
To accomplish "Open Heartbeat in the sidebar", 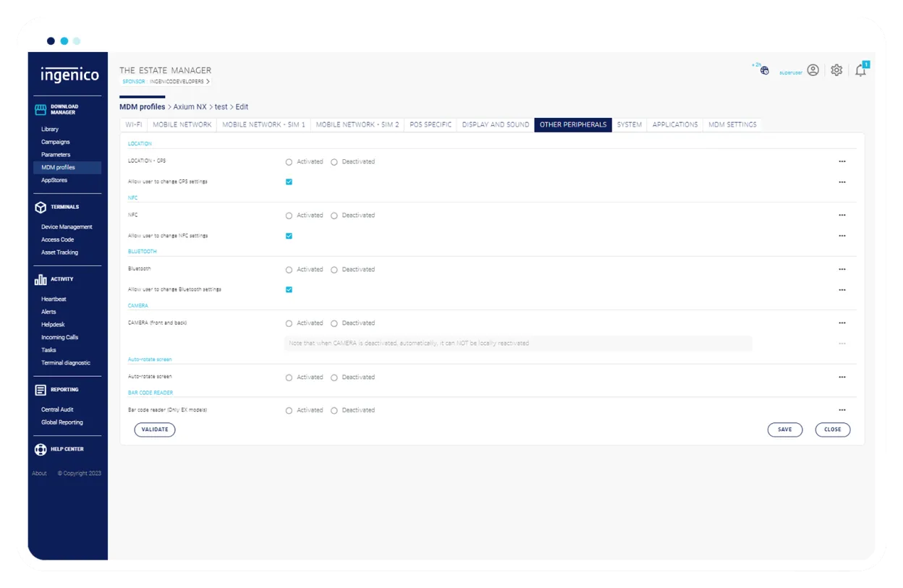I will click(54, 299).
